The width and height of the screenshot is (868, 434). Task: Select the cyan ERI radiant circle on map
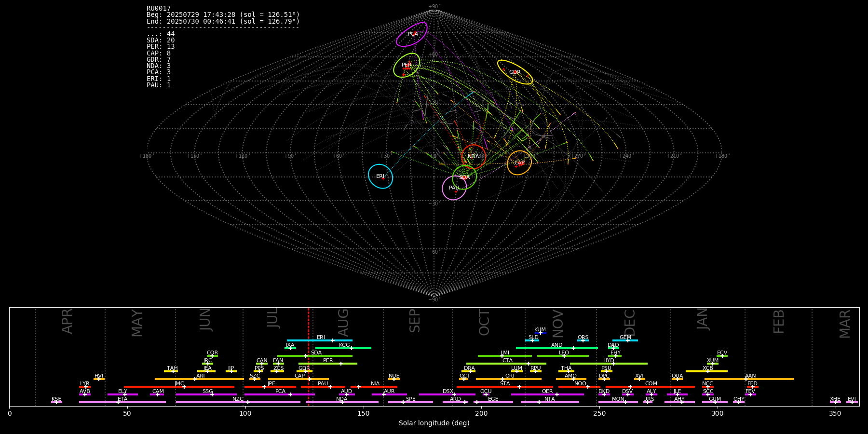point(380,176)
